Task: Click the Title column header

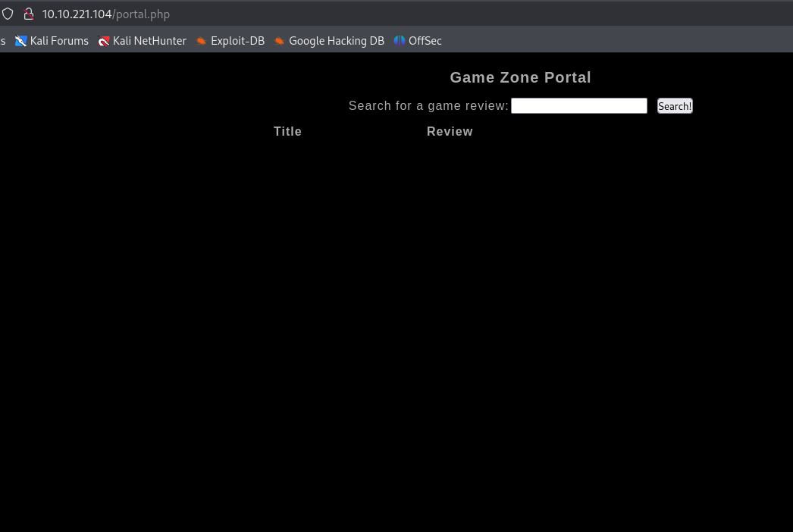Action: pos(287,132)
